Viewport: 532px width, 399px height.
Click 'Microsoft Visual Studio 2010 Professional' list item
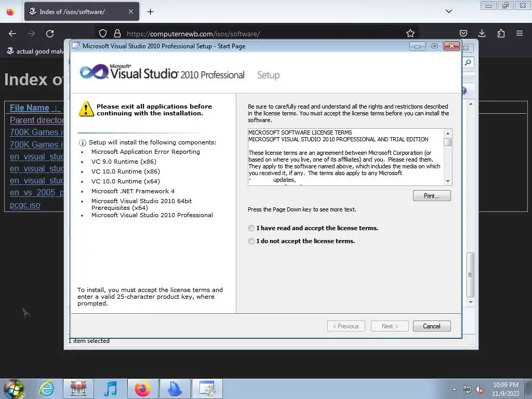coord(152,215)
